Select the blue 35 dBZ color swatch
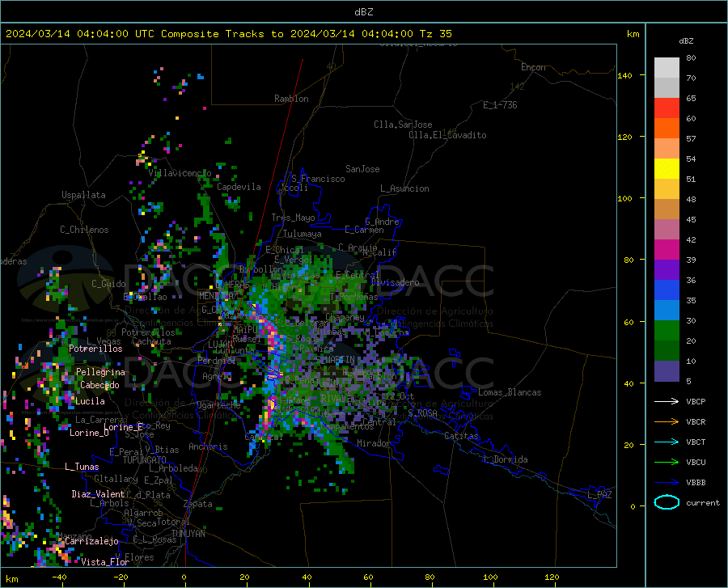728x588 pixels. point(667,290)
